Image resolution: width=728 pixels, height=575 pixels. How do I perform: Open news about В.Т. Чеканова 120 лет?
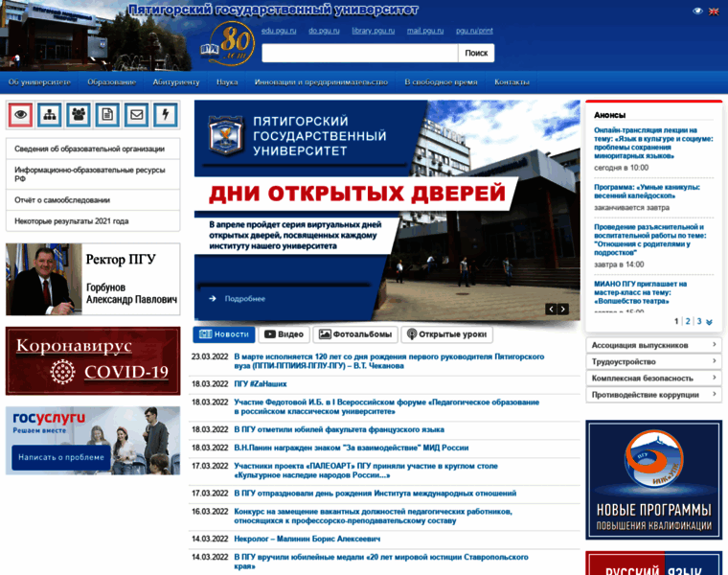tap(389, 361)
